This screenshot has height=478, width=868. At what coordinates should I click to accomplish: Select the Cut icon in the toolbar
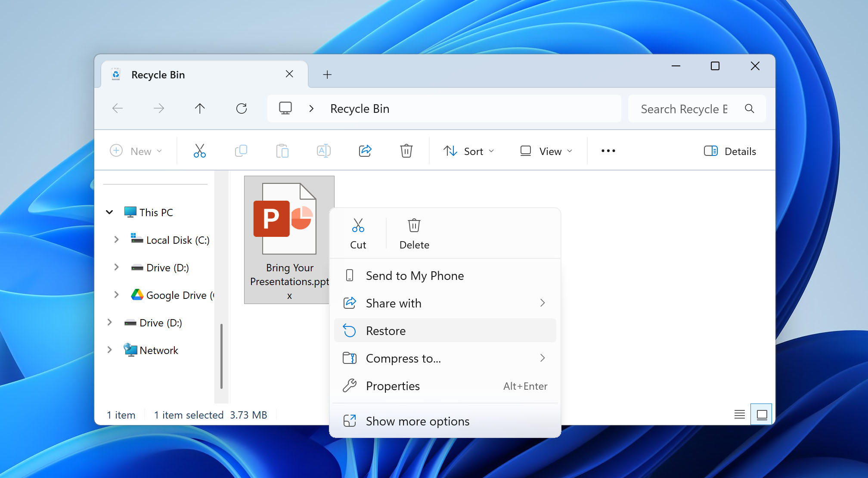coord(199,151)
